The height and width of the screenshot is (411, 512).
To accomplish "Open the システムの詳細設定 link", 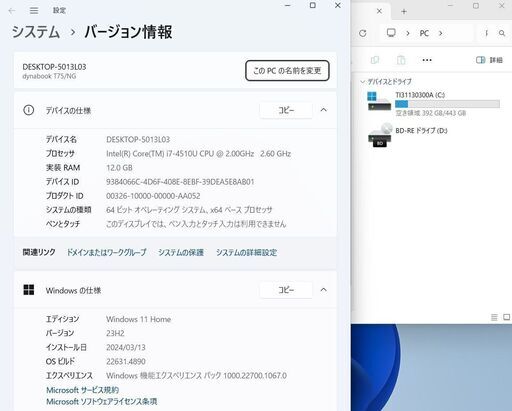I will 246,253.
